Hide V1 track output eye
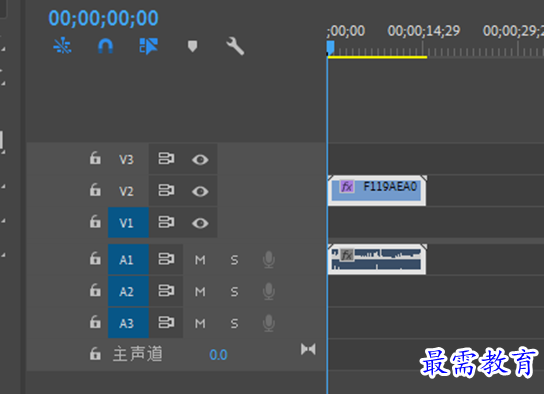This screenshot has height=394, width=544. pos(200,223)
